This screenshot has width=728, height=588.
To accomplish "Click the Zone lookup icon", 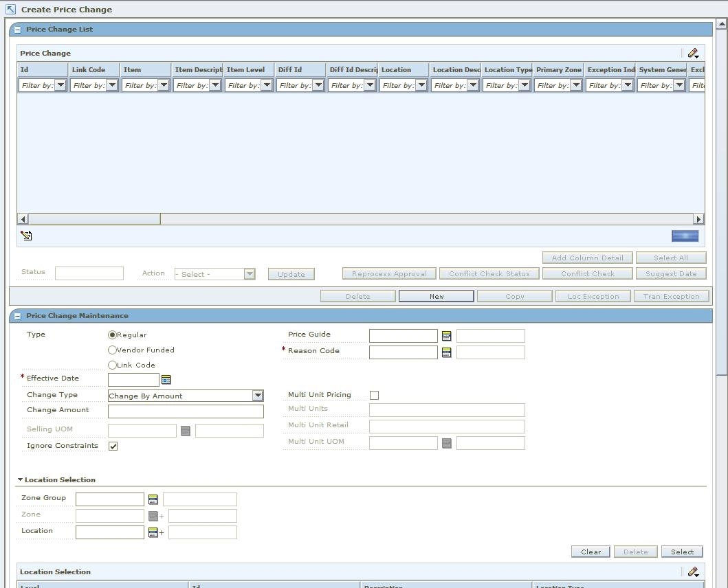I will point(153,516).
